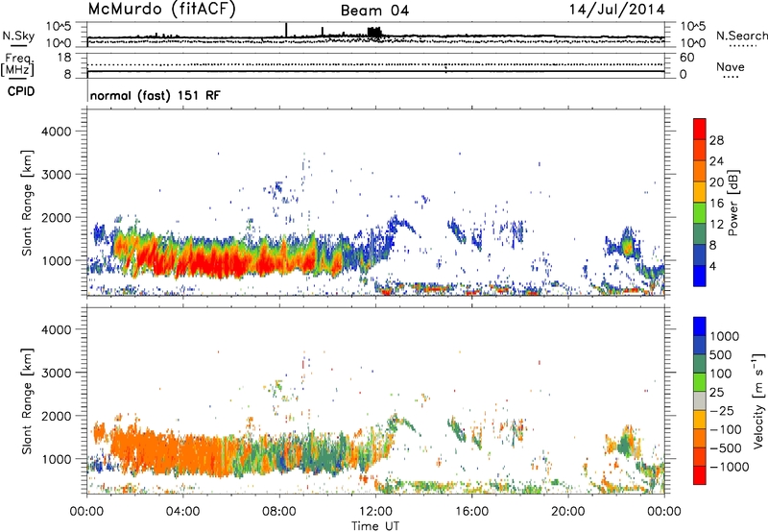Screen dimensions: 768x532
Task: Select the date '14/Jul/2014'
Action: tap(616, 10)
